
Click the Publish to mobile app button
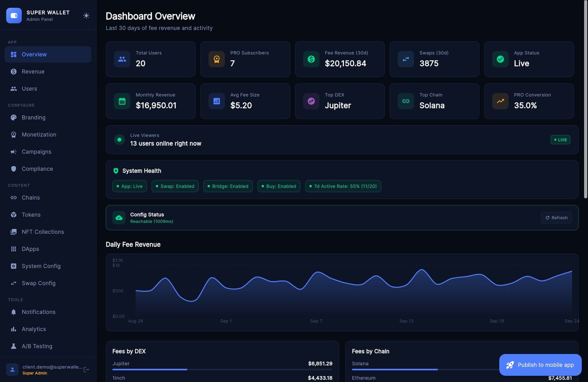tap(540, 365)
